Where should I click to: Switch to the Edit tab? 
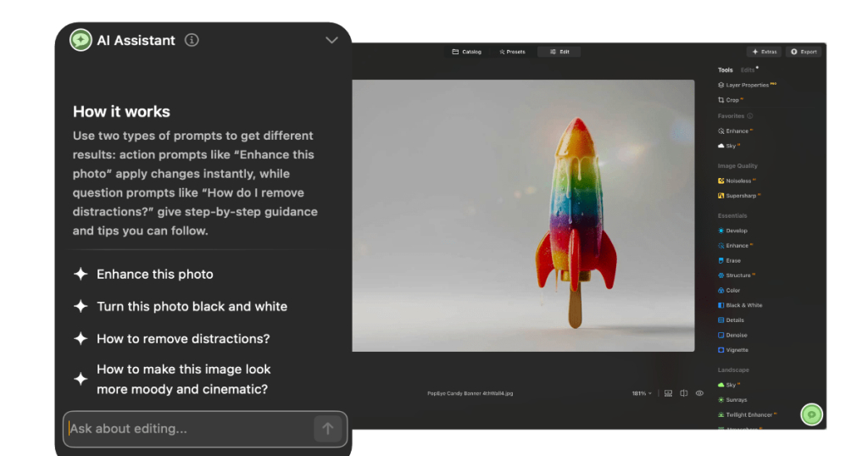(559, 52)
